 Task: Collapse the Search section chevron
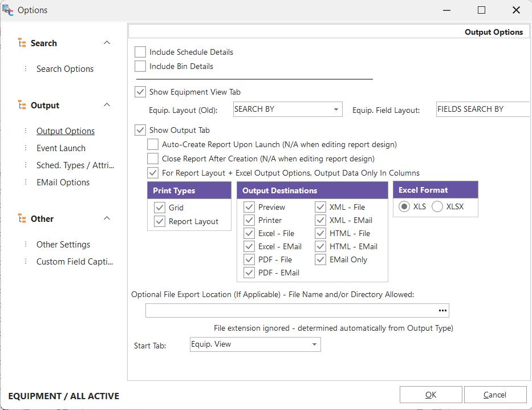coord(107,43)
